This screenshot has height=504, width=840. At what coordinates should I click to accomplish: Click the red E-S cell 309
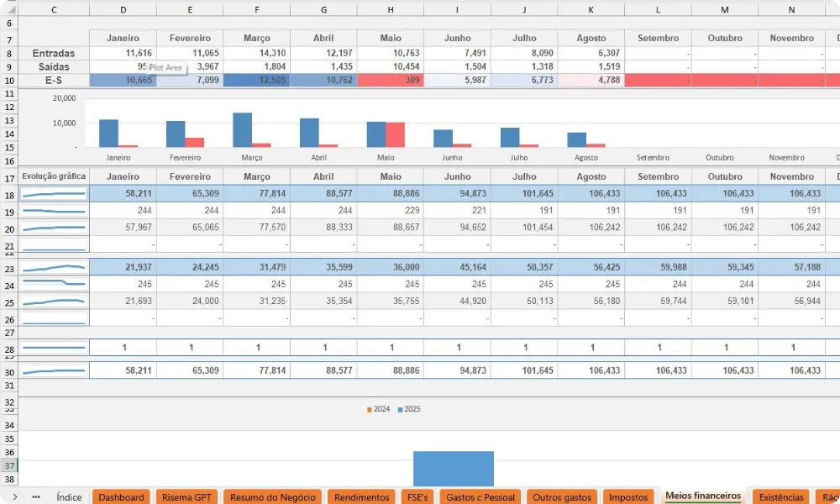pos(390,80)
